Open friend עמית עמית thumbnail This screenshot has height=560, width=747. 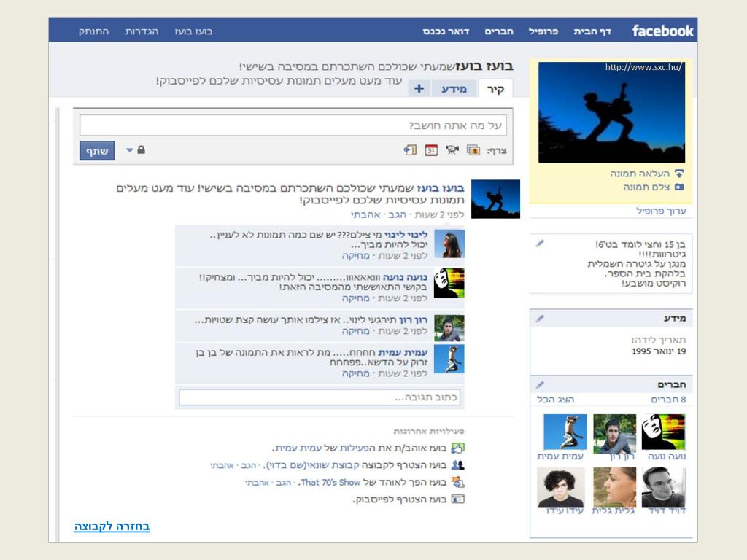565,432
